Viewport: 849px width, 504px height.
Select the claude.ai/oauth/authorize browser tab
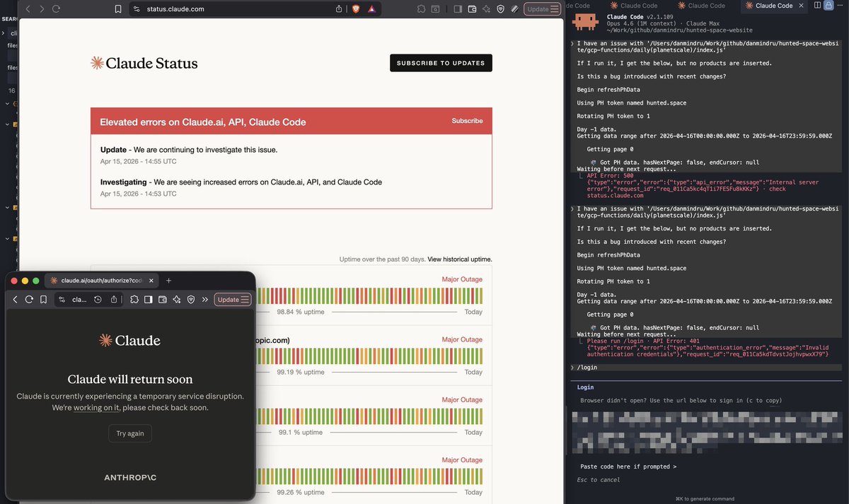tap(101, 281)
